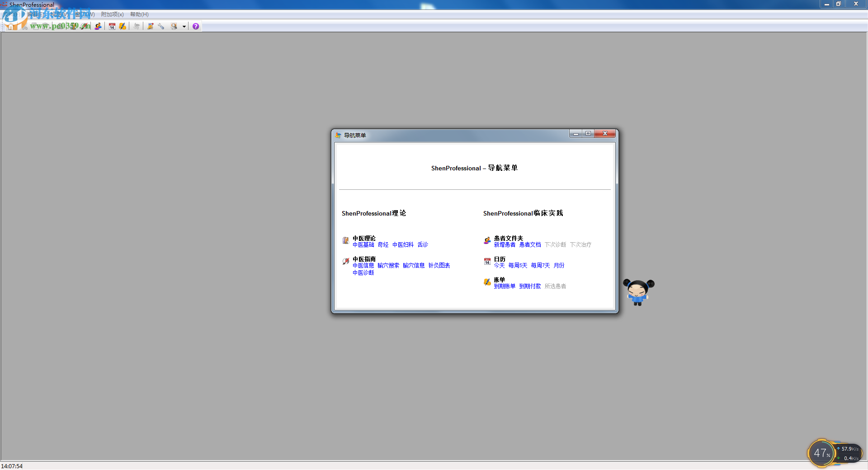
Task: Open the purple help question-mark icon
Action: coord(196,26)
